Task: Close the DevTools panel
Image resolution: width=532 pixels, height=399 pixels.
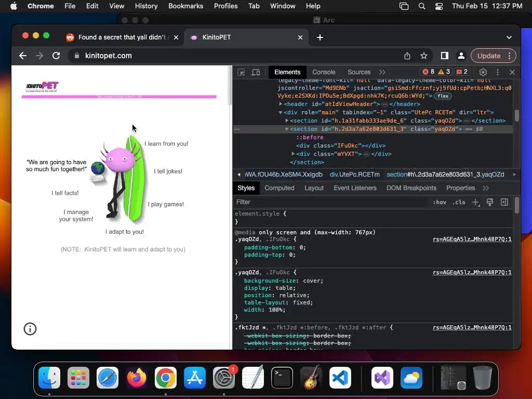Action: tap(512, 72)
